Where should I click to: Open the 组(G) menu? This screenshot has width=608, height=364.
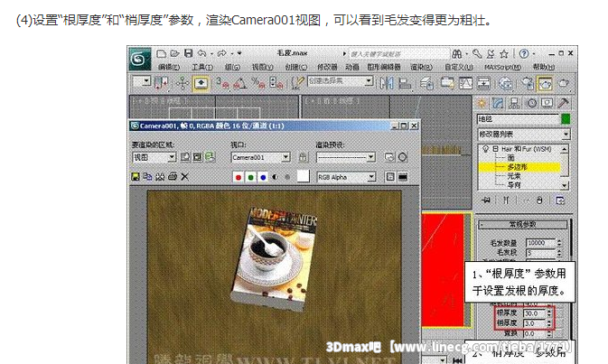tap(232, 67)
